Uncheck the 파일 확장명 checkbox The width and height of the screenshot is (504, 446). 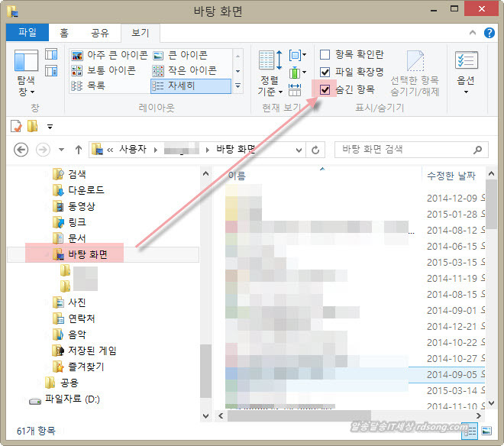coord(325,72)
